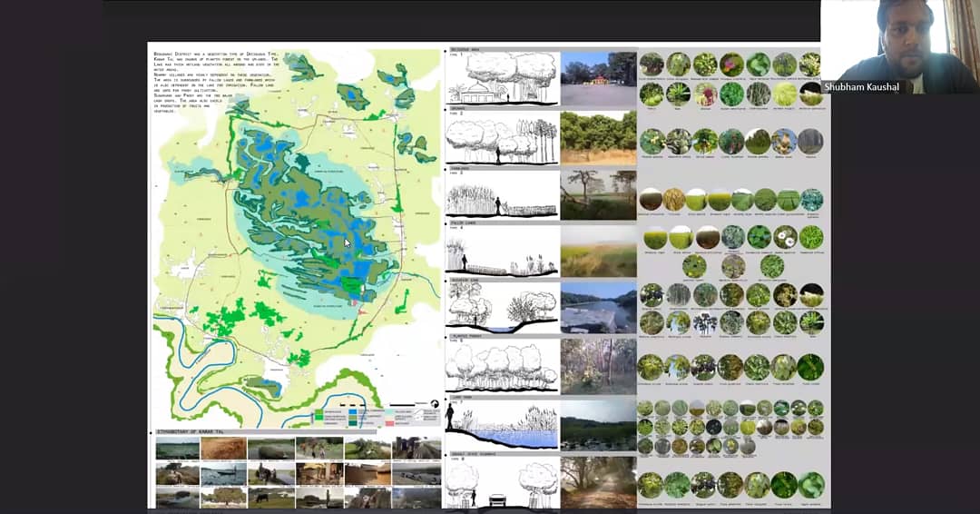Open the dirt road under trees photo
This screenshot has width=980, height=514.
point(599,482)
